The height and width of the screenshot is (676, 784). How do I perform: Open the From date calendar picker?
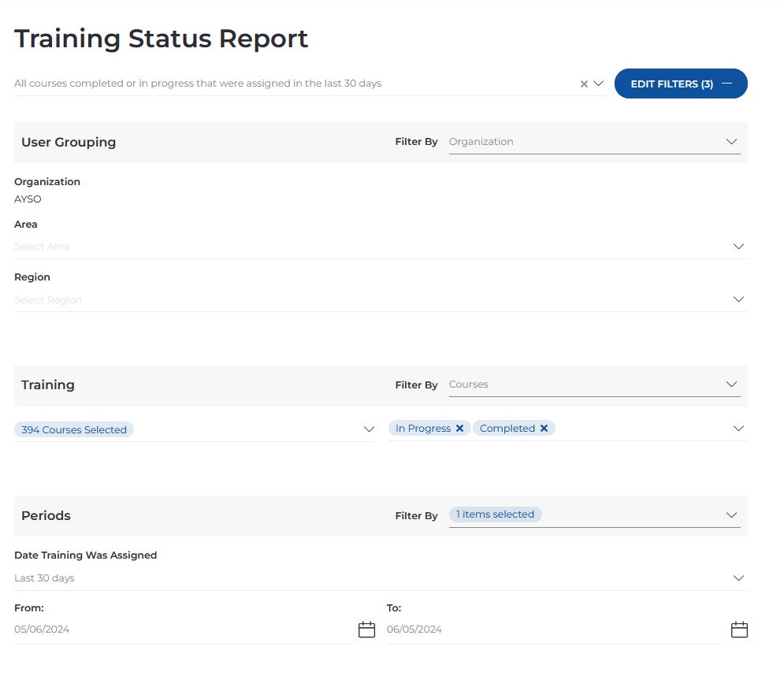[366, 630]
